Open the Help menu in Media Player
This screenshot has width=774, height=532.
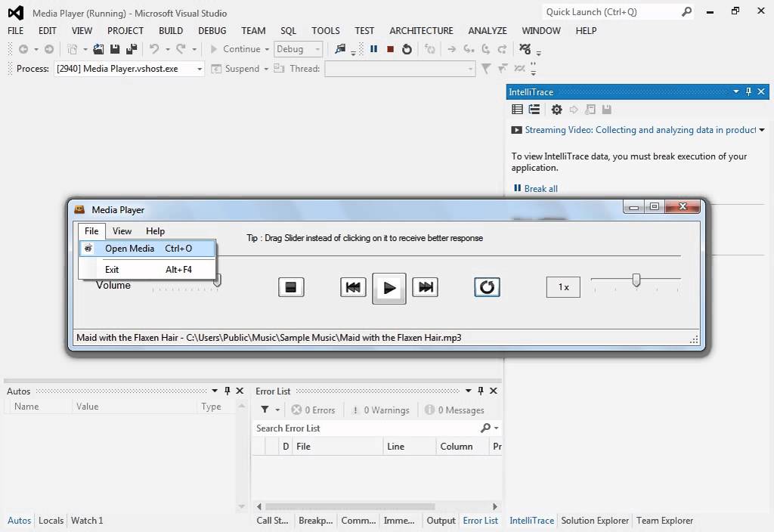155,231
